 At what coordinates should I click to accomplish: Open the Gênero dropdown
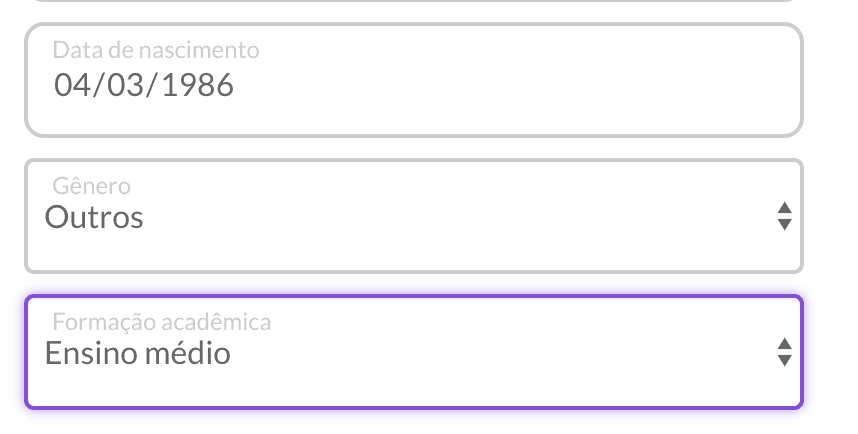[x=413, y=216]
